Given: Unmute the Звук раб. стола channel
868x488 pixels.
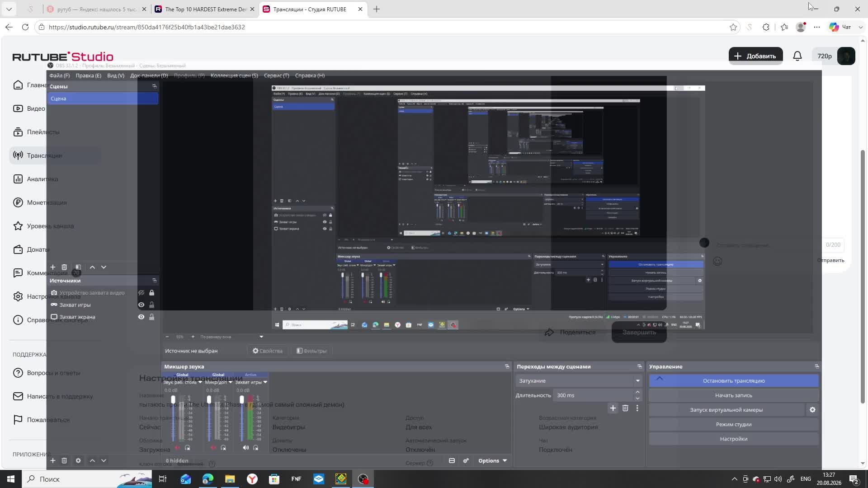Looking at the screenshot, I should point(177,448).
